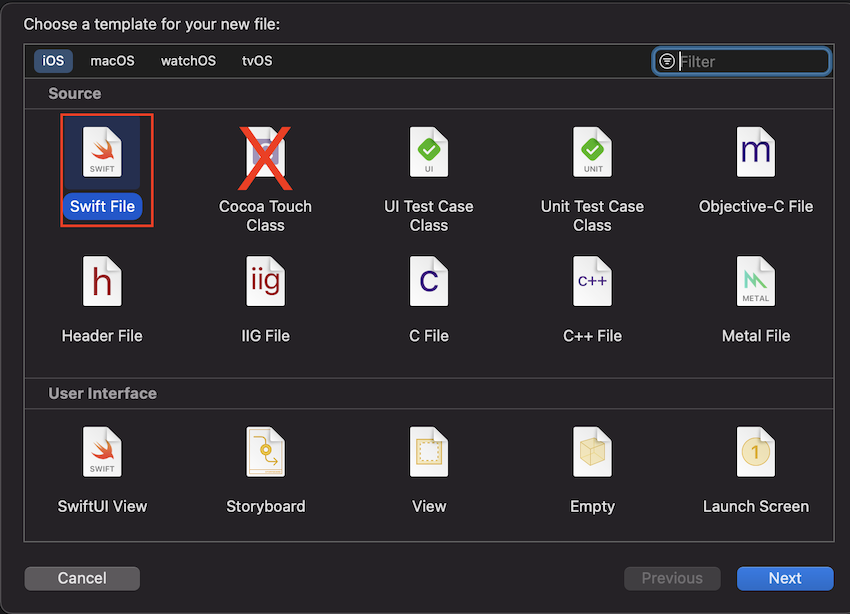This screenshot has height=614, width=850.
Task: Focus the Filter text field
Action: pyautogui.click(x=742, y=61)
